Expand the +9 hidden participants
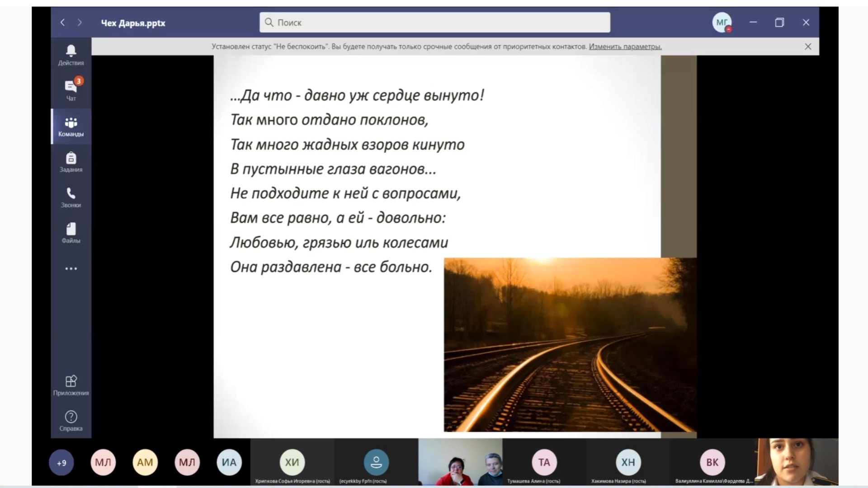The image size is (868, 488). tap(61, 463)
